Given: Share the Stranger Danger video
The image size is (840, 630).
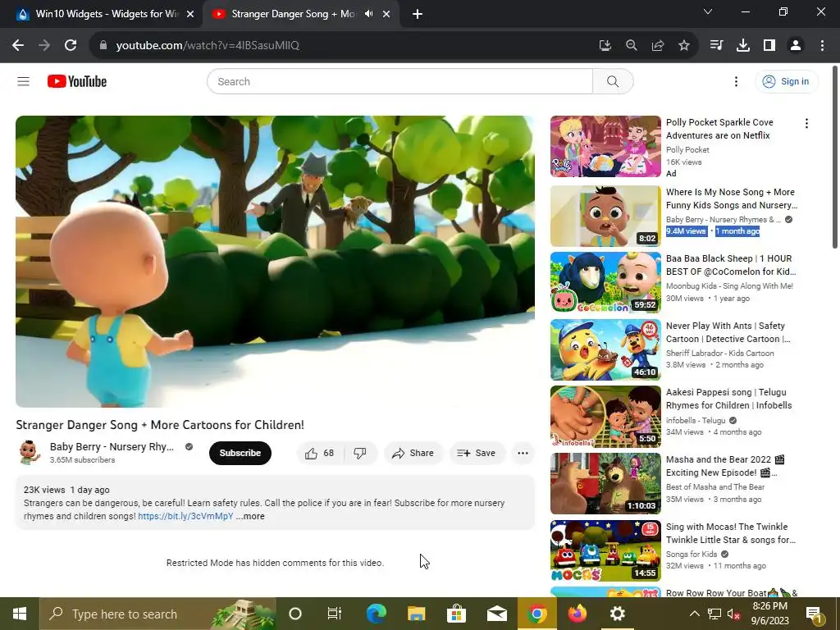Looking at the screenshot, I should click(413, 453).
